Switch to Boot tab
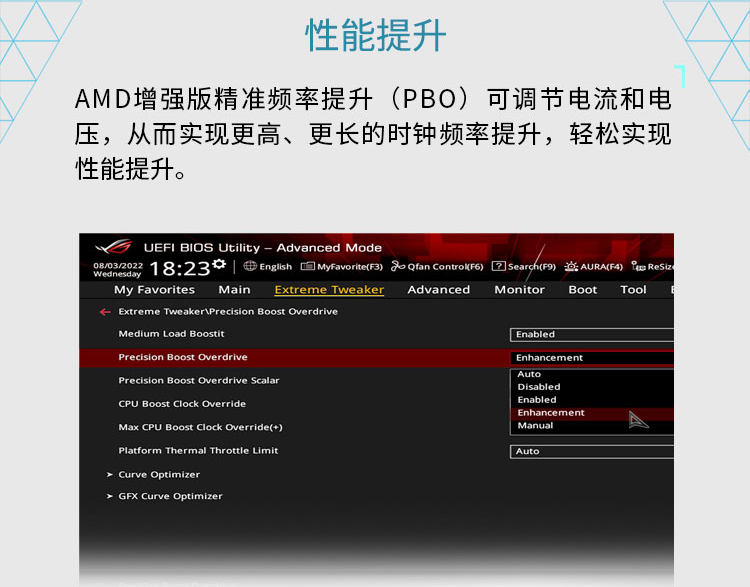Image resolution: width=750 pixels, height=587 pixels. (x=583, y=289)
